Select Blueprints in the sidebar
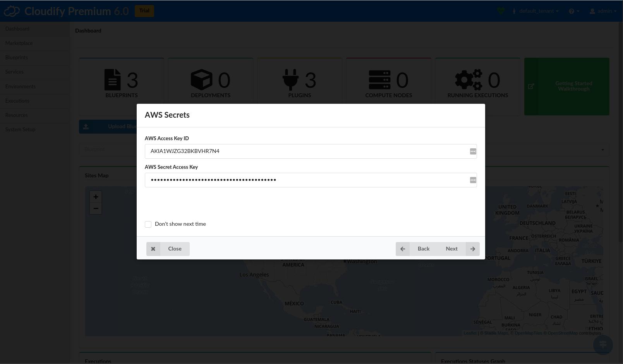This screenshot has width=623, height=364. pyautogui.click(x=16, y=58)
